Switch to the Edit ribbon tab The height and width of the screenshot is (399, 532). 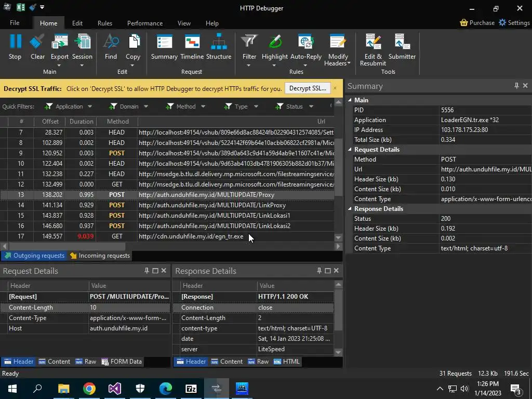[77, 23]
